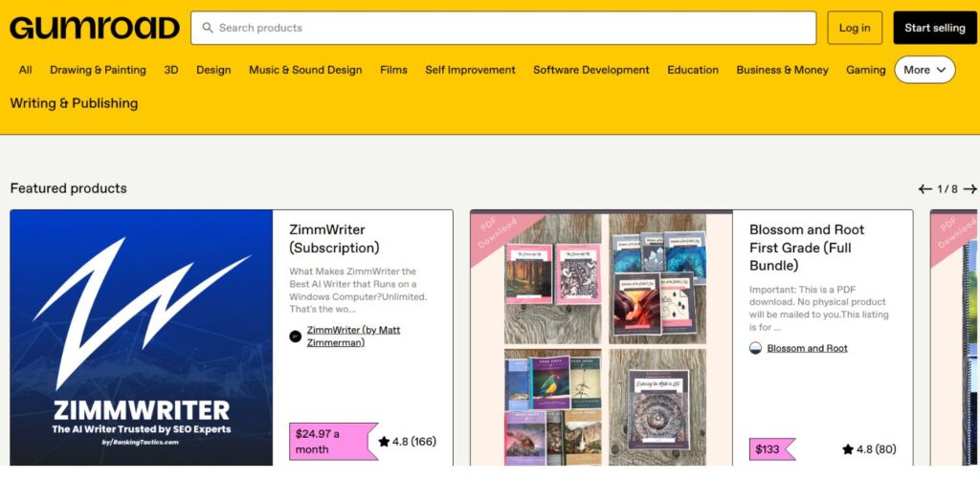Click the Start selling button
This screenshot has height=501, width=980.
point(934,28)
